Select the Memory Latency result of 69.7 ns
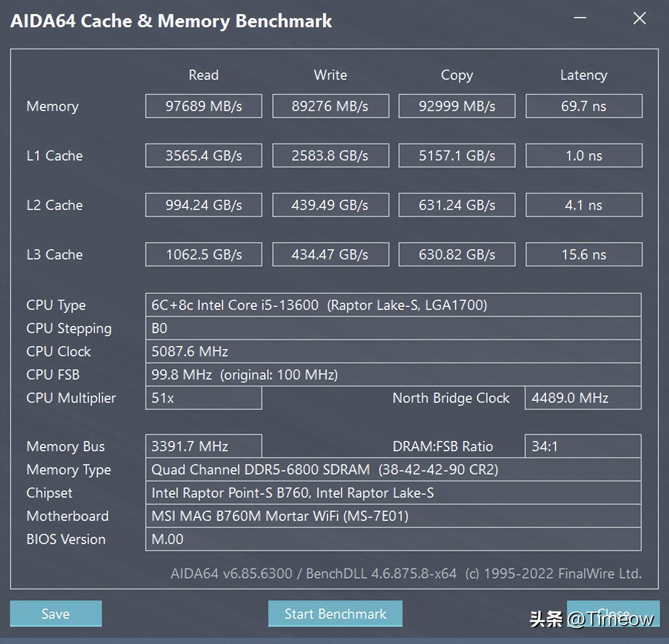The width and height of the screenshot is (669, 644). tap(583, 106)
